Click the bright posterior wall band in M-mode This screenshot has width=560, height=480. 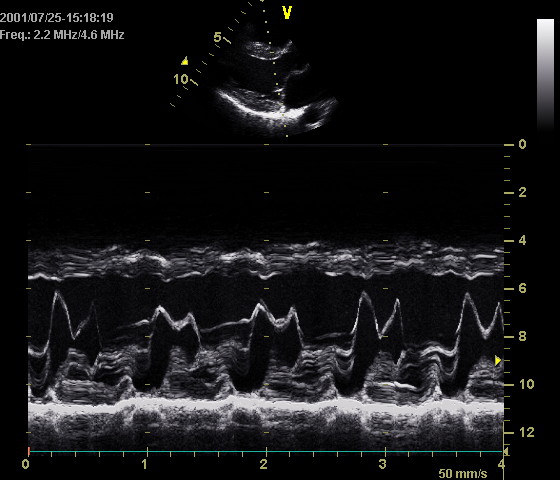(x=266, y=405)
